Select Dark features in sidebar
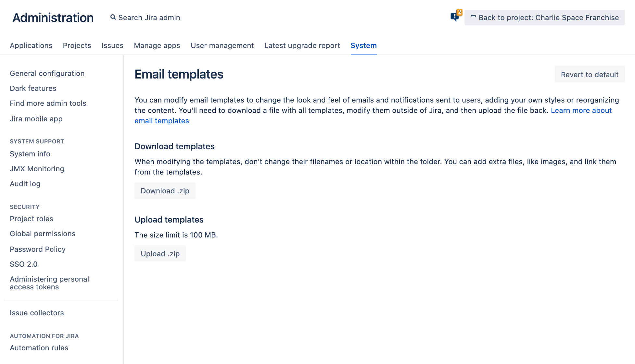635x364 pixels. tap(33, 88)
